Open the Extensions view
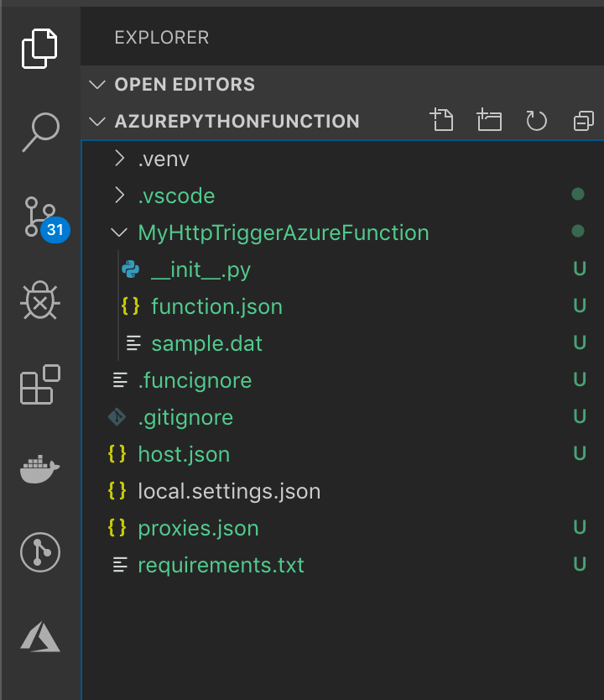 (x=39, y=385)
